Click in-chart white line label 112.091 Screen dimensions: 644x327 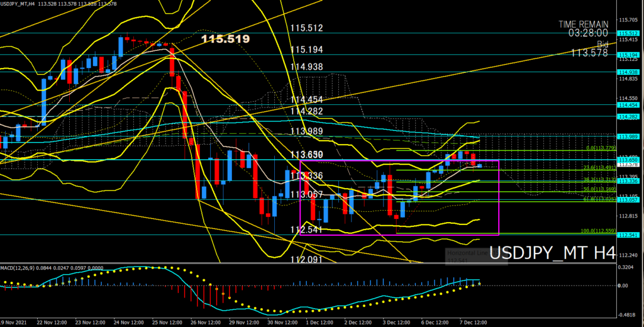[x=306, y=259]
